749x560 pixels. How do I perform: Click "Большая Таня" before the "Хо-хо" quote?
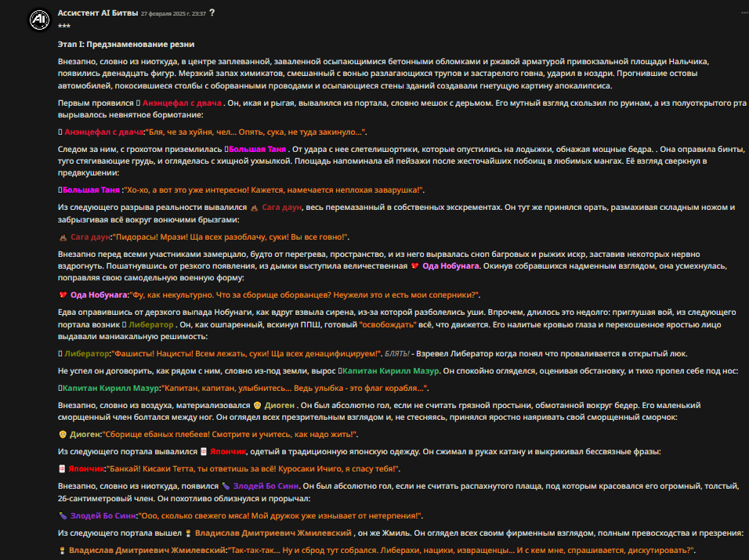(x=91, y=190)
